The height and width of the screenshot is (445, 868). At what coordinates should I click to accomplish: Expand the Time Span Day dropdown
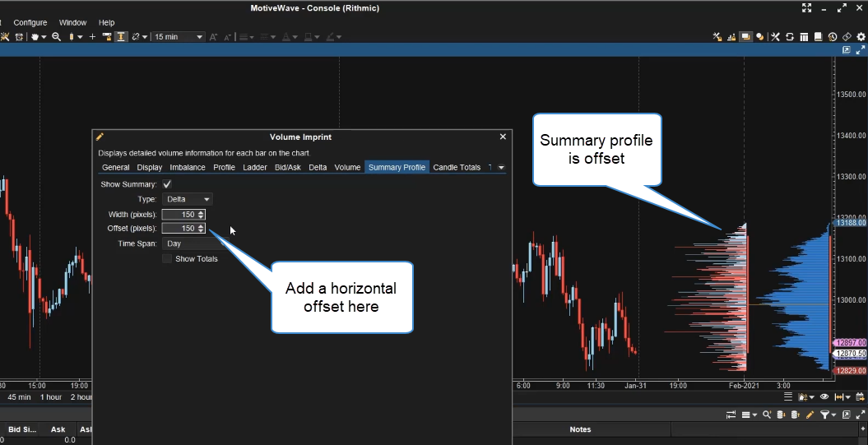pos(193,243)
